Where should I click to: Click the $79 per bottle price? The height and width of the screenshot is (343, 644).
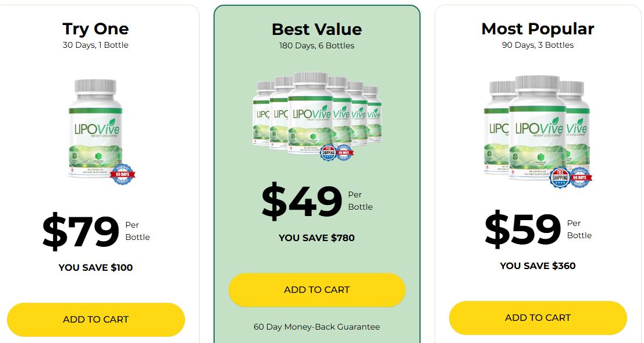81,231
